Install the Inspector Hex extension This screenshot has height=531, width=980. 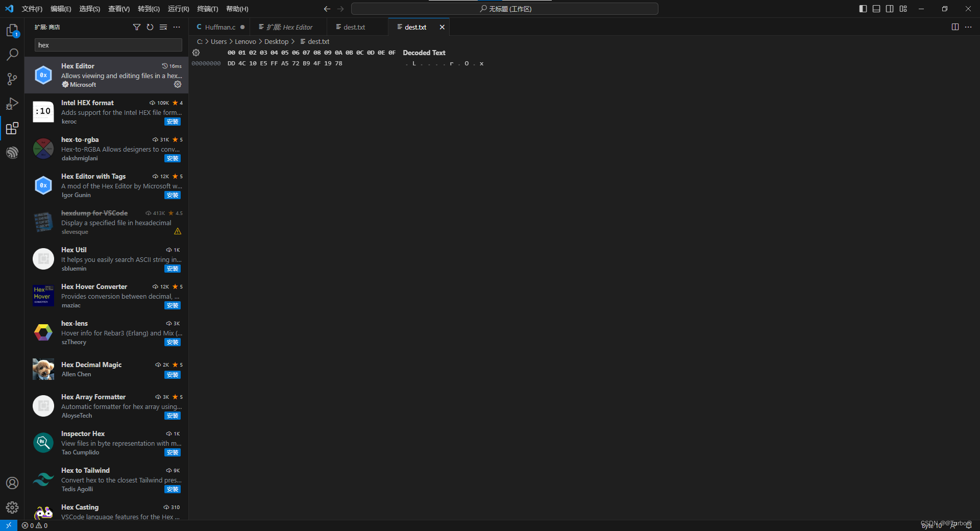(x=173, y=452)
